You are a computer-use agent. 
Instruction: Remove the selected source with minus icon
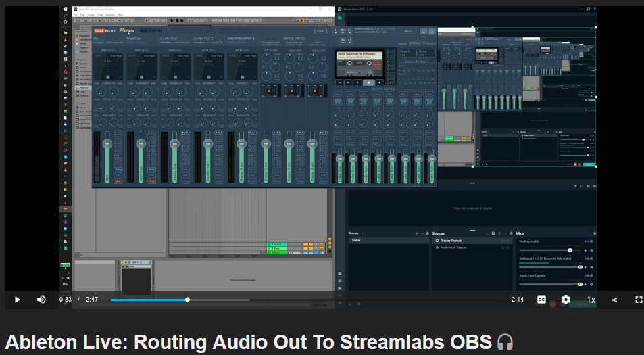click(505, 233)
